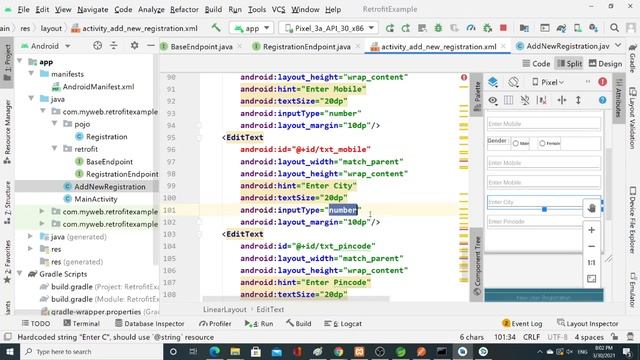Image resolution: width=640 pixels, height=360 pixels.
Task: Click the Zoom to Fit Screen icon
Action: point(591,279)
